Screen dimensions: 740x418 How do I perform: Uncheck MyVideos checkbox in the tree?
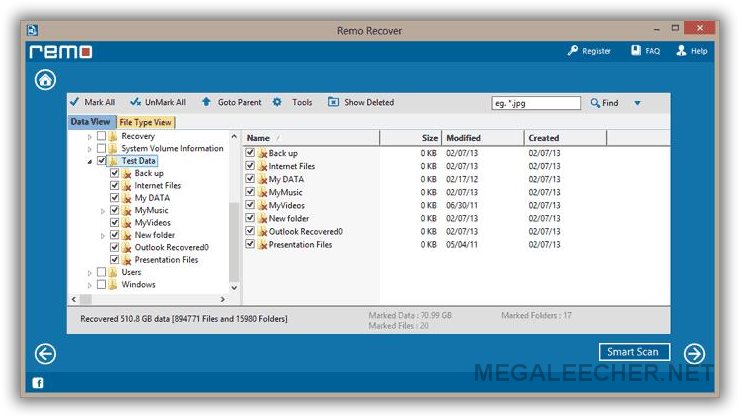pyautogui.click(x=114, y=222)
